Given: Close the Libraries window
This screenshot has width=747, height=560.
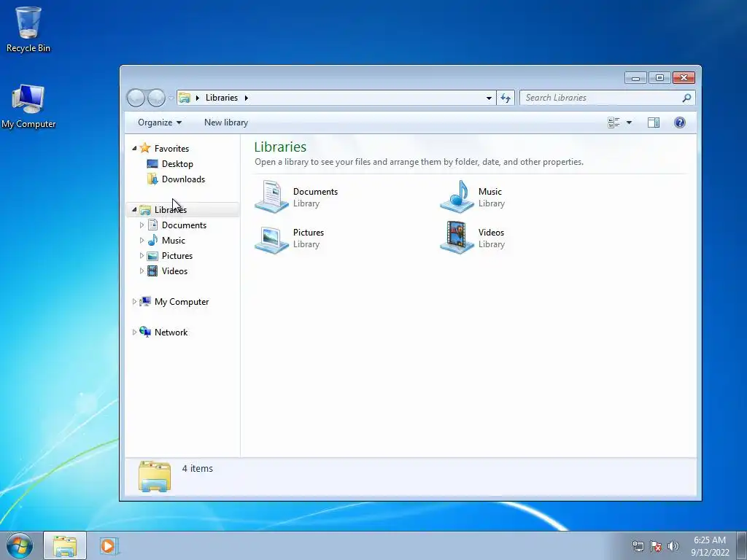Looking at the screenshot, I should pyautogui.click(x=684, y=77).
